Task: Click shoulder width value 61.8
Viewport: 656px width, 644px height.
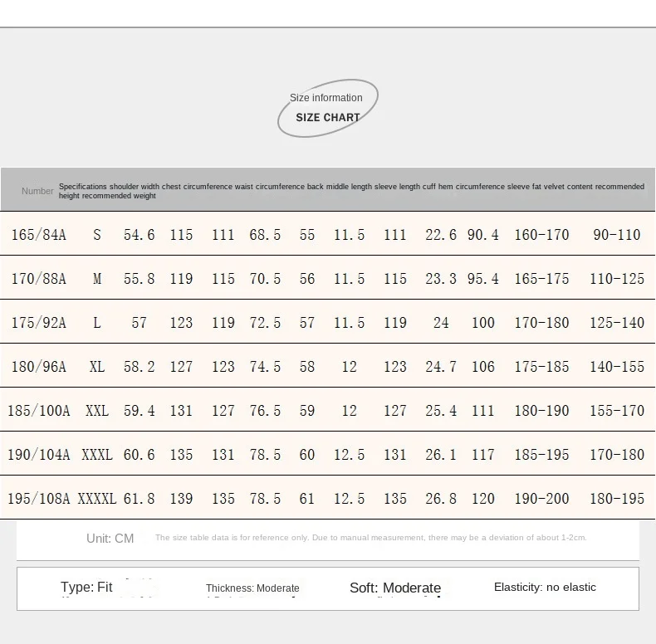Action: pyautogui.click(x=139, y=499)
